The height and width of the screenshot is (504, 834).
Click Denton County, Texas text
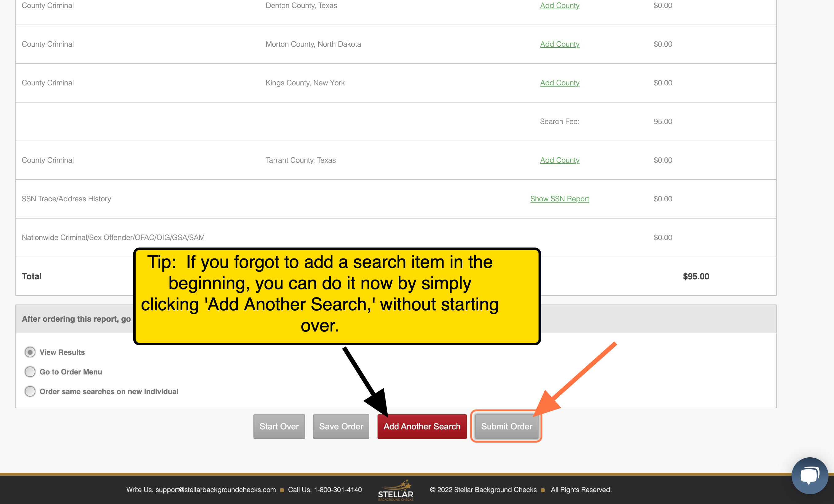[x=301, y=6]
